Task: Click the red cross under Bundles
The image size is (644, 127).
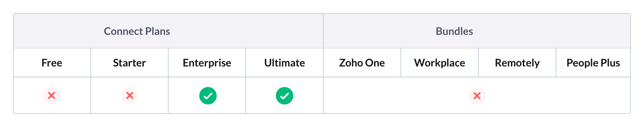Action: (x=477, y=96)
